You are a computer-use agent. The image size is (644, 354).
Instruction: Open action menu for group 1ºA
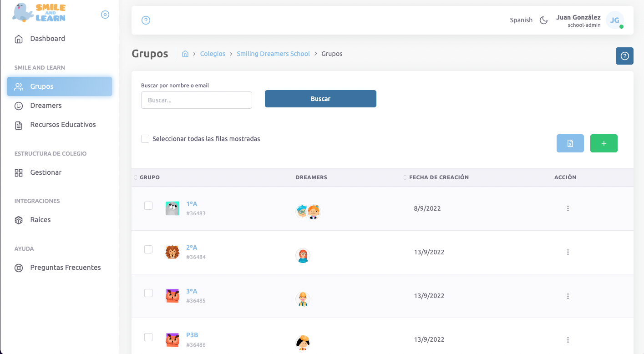coord(568,208)
